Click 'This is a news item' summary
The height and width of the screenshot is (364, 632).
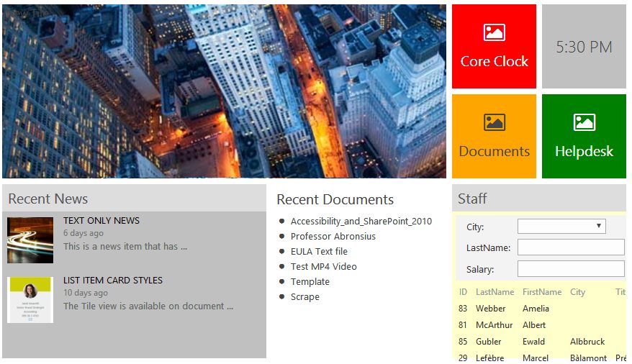pyautogui.click(x=125, y=247)
